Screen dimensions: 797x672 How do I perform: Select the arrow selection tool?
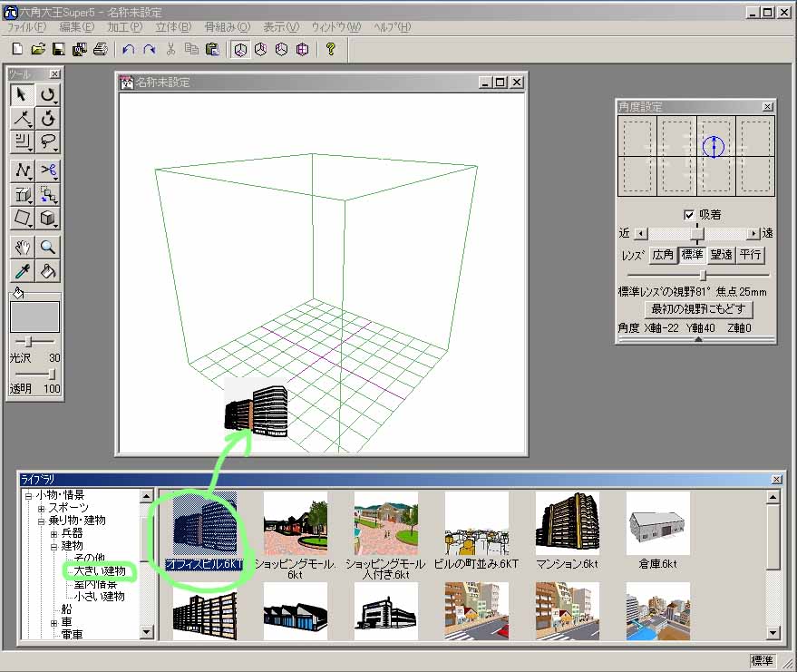click(x=22, y=94)
